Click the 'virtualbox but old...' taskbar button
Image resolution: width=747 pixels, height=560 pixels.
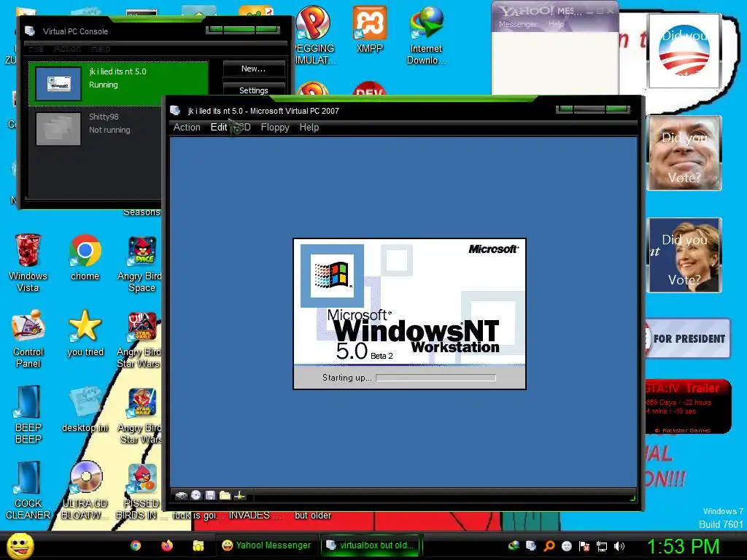(x=371, y=545)
